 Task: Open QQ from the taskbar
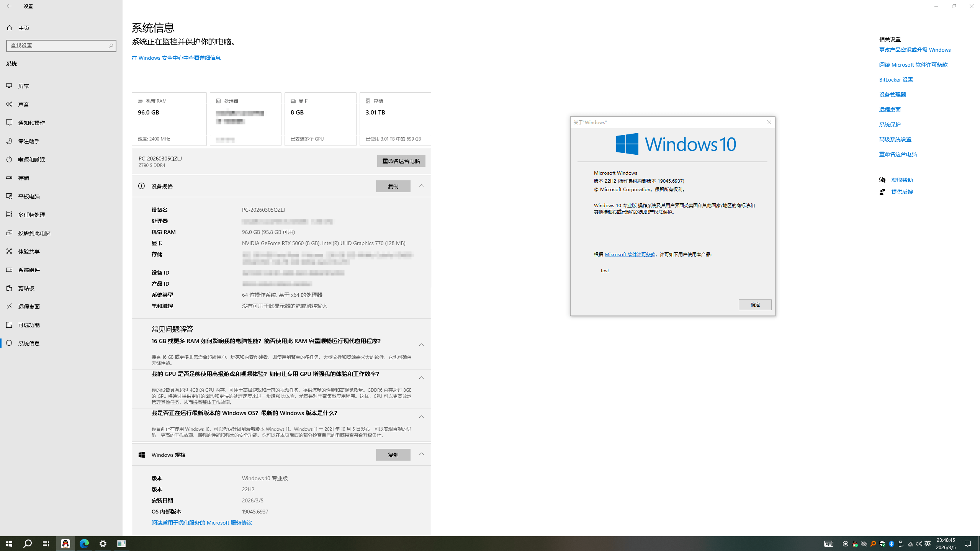click(65, 543)
